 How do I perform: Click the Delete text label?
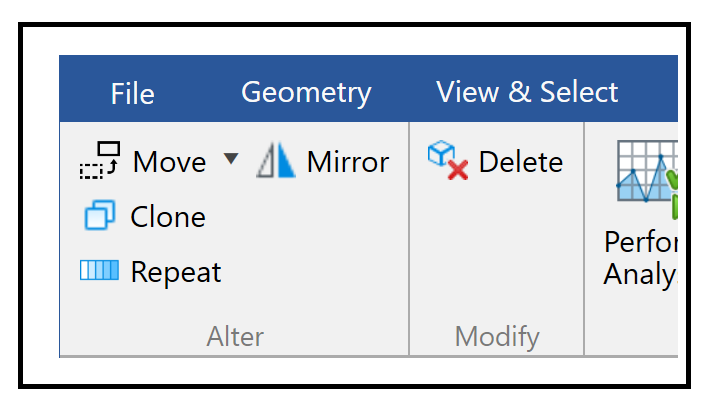click(521, 162)
